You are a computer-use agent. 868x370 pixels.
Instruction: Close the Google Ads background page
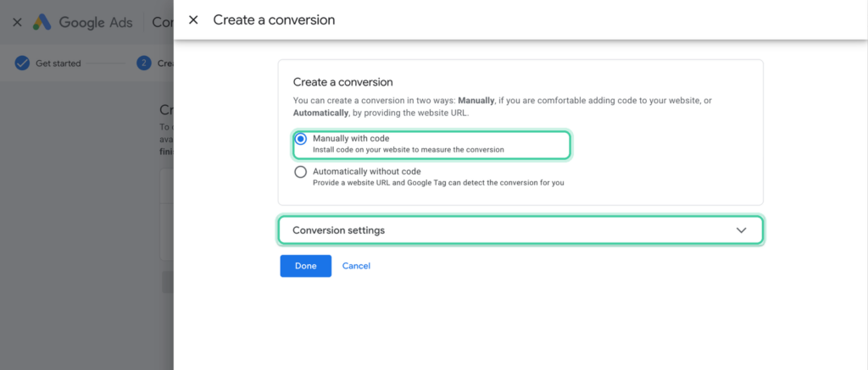point(17,22)
